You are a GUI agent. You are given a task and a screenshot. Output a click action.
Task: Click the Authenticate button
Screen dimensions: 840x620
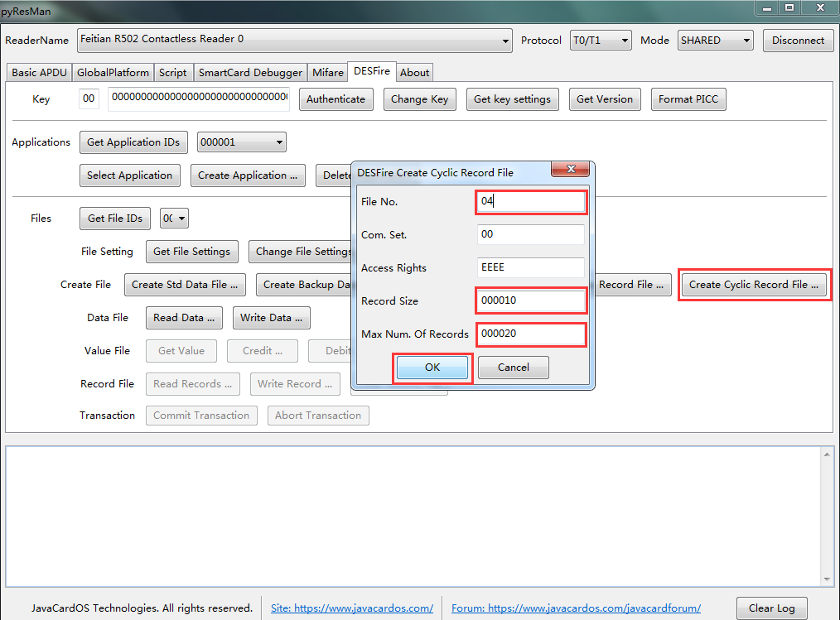tap(336, 99)
